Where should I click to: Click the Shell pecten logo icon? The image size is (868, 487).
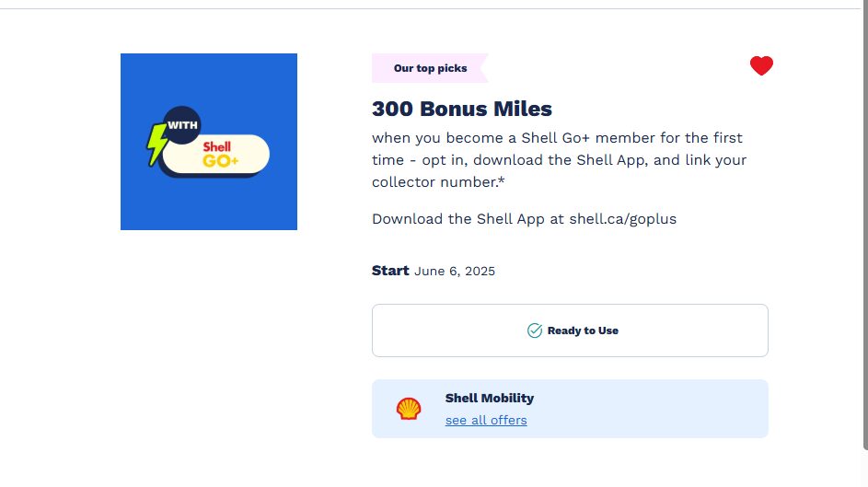[409, 409]
